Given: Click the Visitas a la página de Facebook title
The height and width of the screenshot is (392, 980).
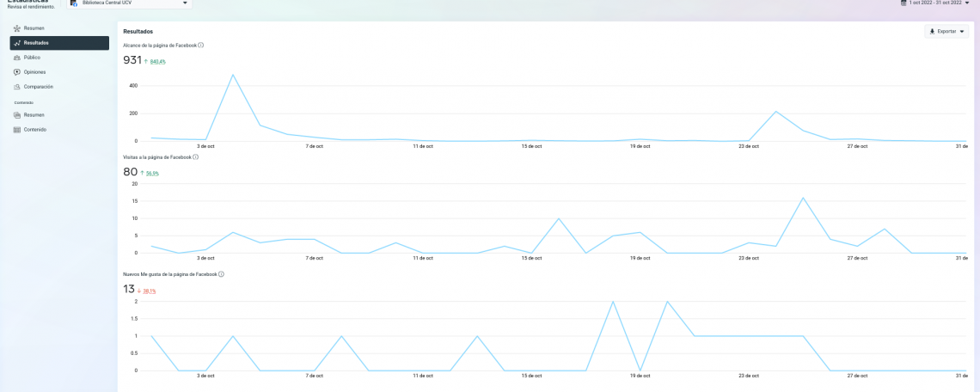Looking at the screenshot, I should point(157,157).
